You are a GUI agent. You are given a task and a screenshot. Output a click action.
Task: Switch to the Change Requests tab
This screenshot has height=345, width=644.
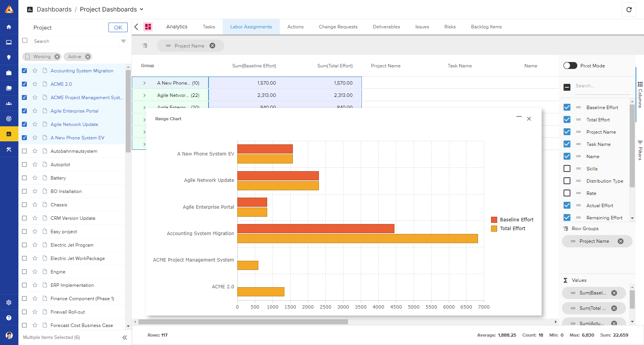pyautogui.click(x=338, y=27)
